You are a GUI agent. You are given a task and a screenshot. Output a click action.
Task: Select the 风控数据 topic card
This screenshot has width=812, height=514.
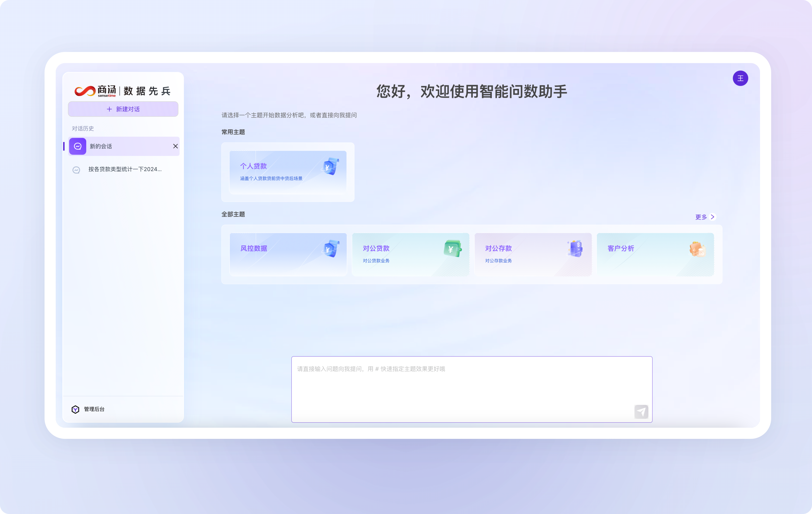click(288, 254)
